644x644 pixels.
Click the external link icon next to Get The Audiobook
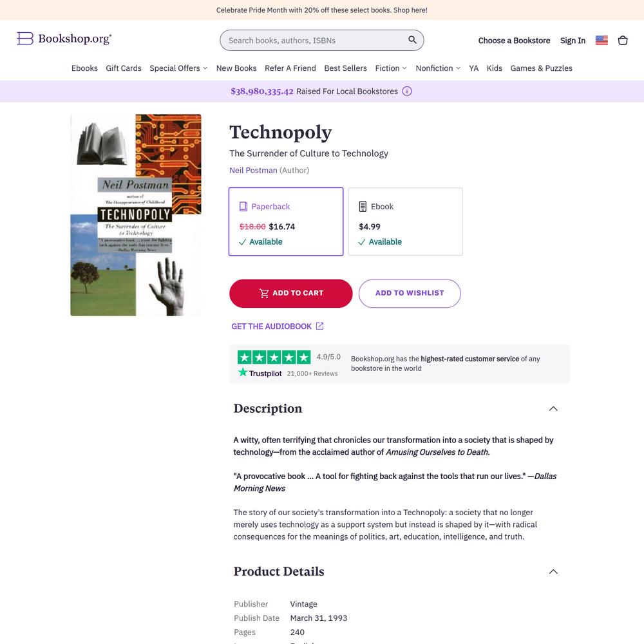319,326
